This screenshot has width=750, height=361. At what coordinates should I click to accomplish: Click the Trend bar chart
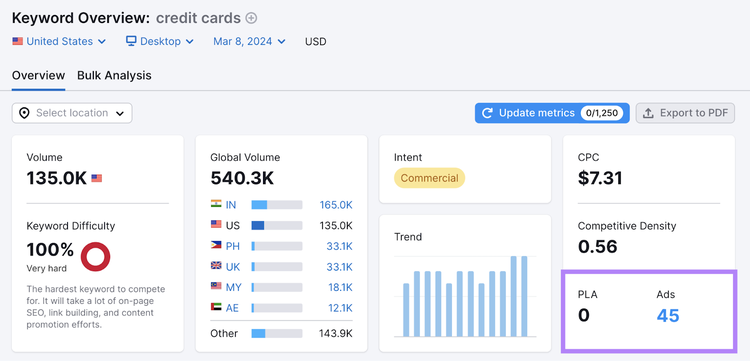click(465, 296)
